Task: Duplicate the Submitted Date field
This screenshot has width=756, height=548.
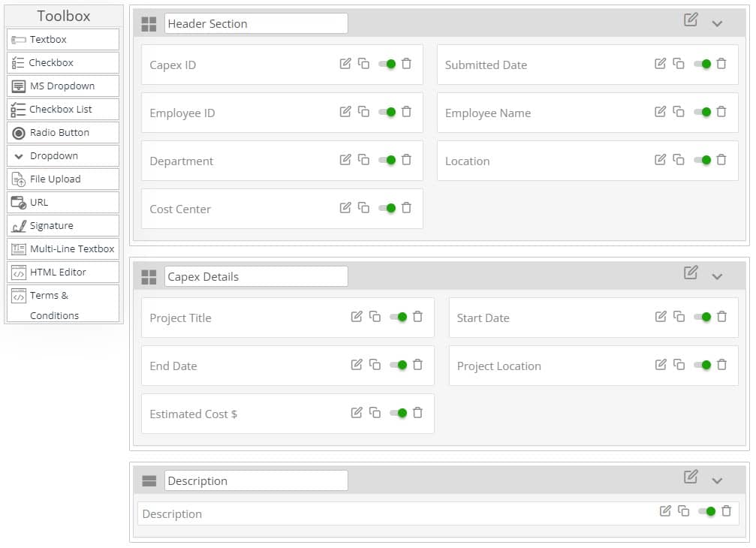Action: [x=679, y=64]
